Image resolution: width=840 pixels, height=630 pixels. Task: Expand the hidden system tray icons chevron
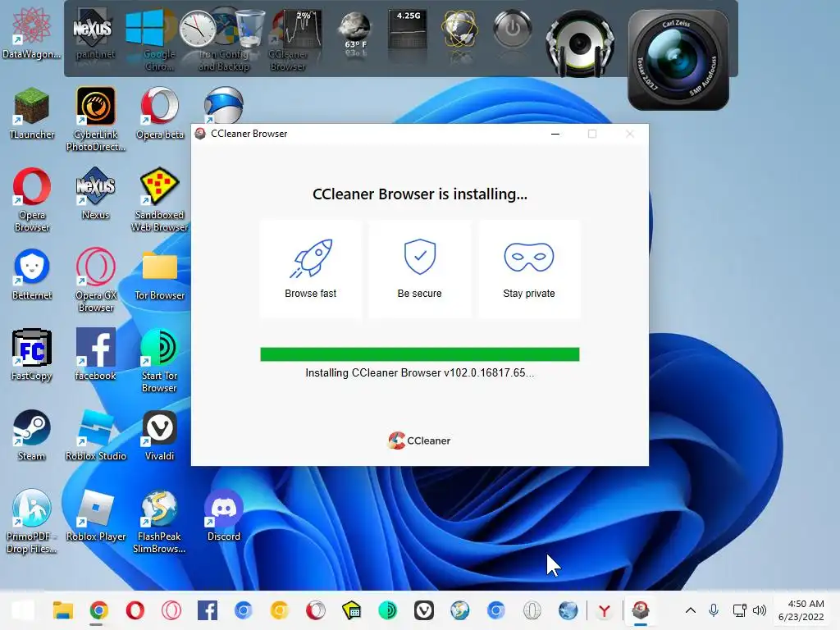691,610
